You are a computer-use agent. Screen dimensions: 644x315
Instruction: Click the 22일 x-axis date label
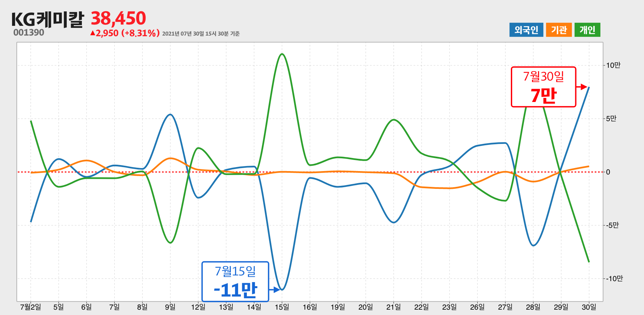422,307
